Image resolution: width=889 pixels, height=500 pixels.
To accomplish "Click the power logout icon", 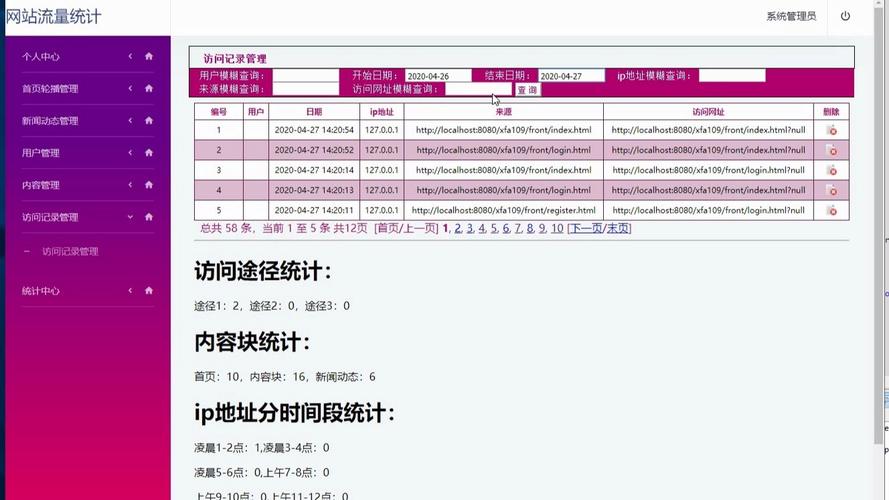I will [x=845, y=16].
